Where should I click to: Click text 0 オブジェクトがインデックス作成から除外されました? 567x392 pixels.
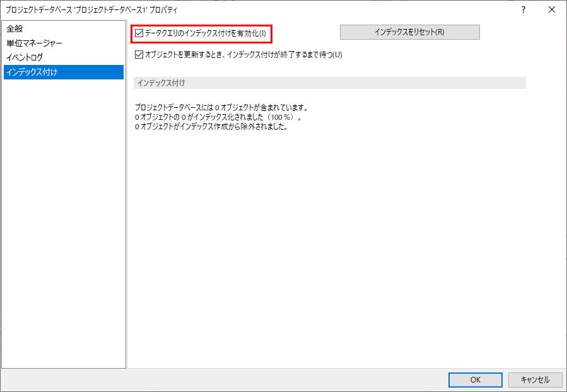pyautogui.click(x=211, y=127)
